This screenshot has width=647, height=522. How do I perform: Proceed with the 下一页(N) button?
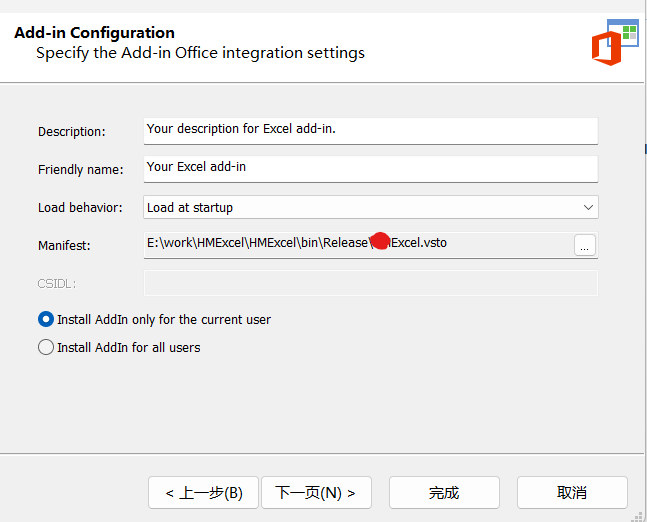315,492
